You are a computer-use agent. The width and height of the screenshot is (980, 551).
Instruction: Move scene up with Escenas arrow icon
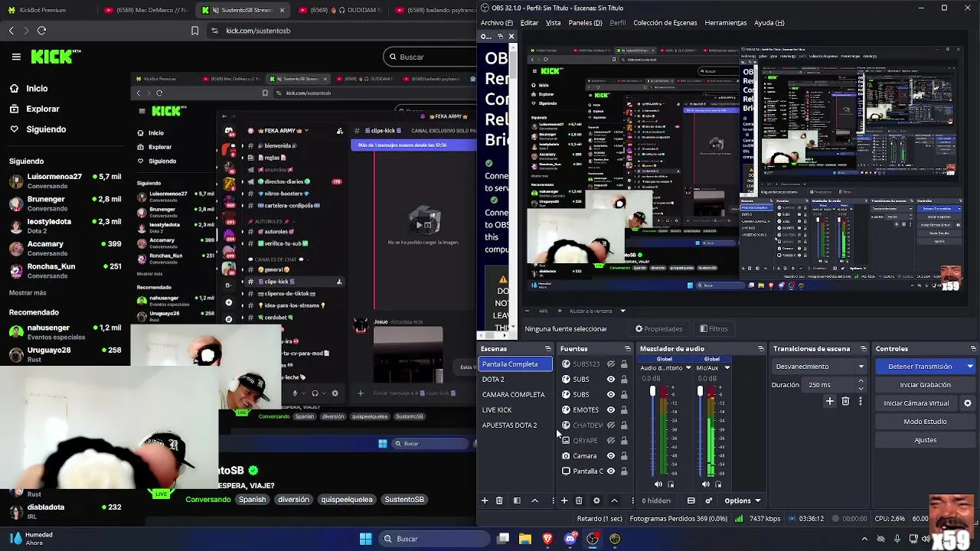tap(535, 500)
